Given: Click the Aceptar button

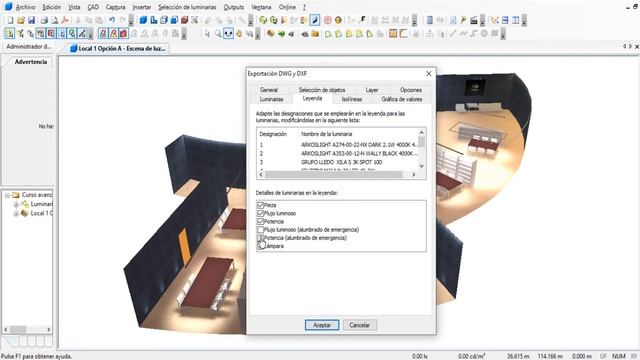Looking at the screenshot, I should (322, 325).
